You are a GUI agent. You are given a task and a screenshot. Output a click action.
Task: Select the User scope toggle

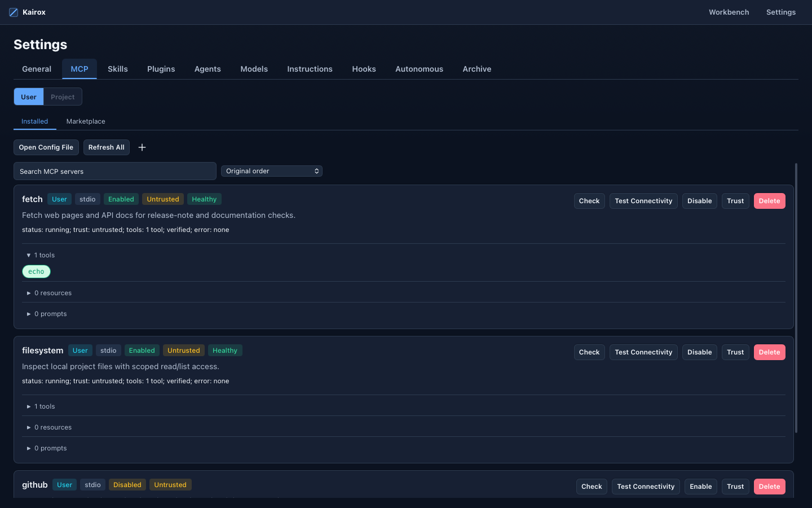tap(29, 97)
